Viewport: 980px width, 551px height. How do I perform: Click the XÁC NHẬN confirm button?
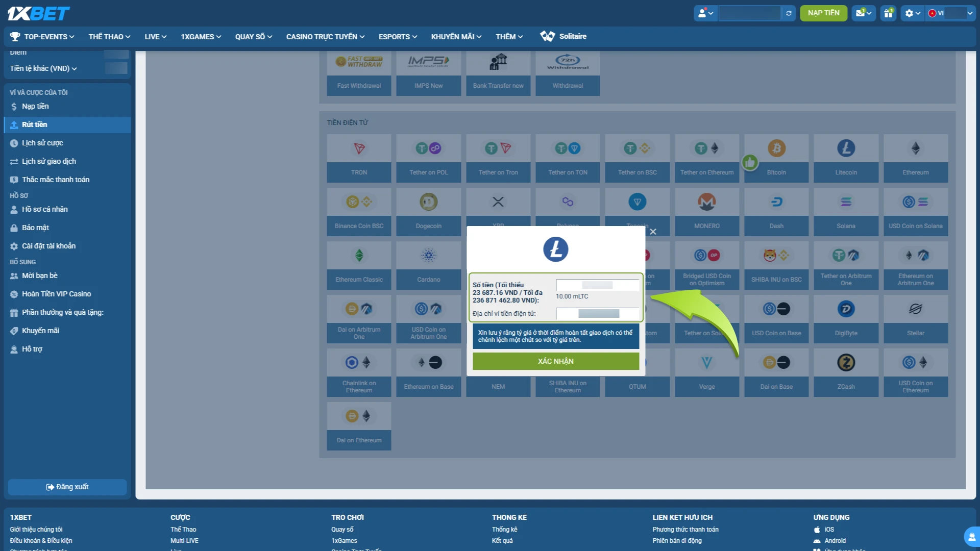tap(556, 361)
